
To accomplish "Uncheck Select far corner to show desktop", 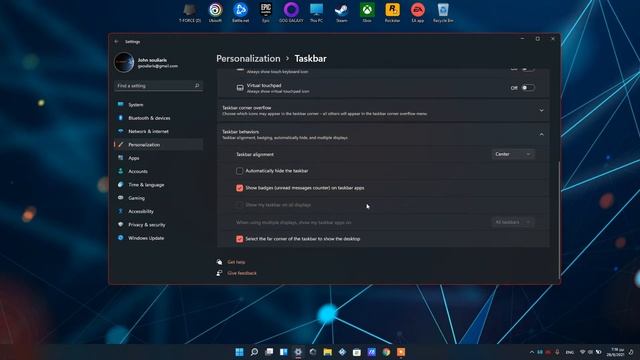I will pyautogui.click(x=240, y=239).
